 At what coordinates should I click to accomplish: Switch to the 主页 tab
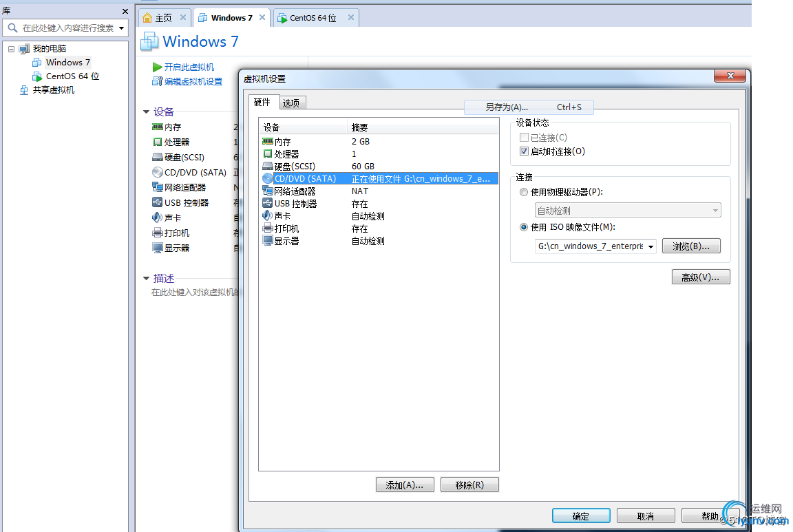(163, 18)
